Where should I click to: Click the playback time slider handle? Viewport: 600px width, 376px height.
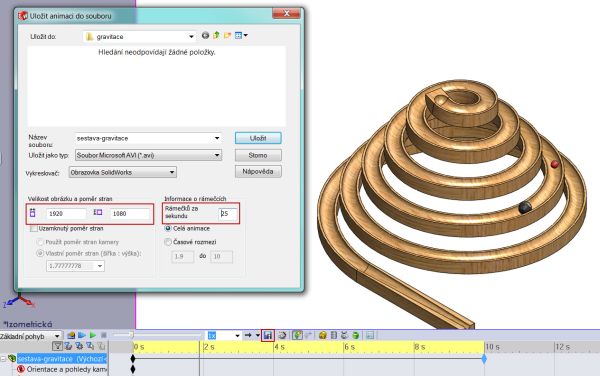coord(131,335)
